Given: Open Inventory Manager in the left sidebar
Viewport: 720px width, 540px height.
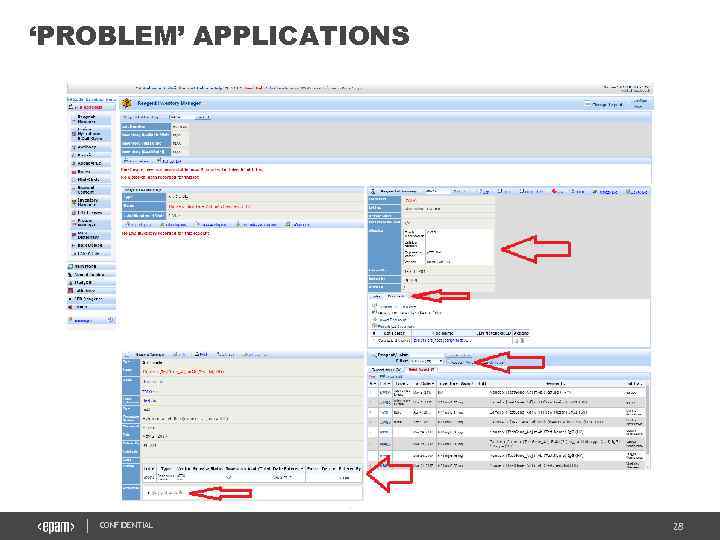Looking at the screenshot, I should pos(91,202).
